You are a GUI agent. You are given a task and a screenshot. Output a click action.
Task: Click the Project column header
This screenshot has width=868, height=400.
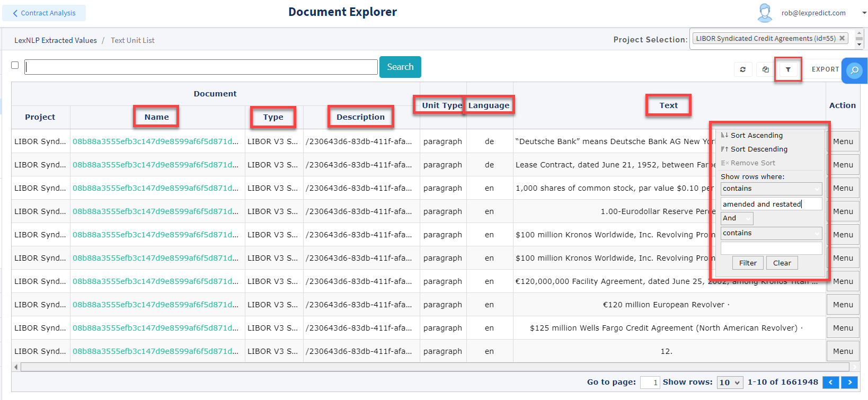40,117
